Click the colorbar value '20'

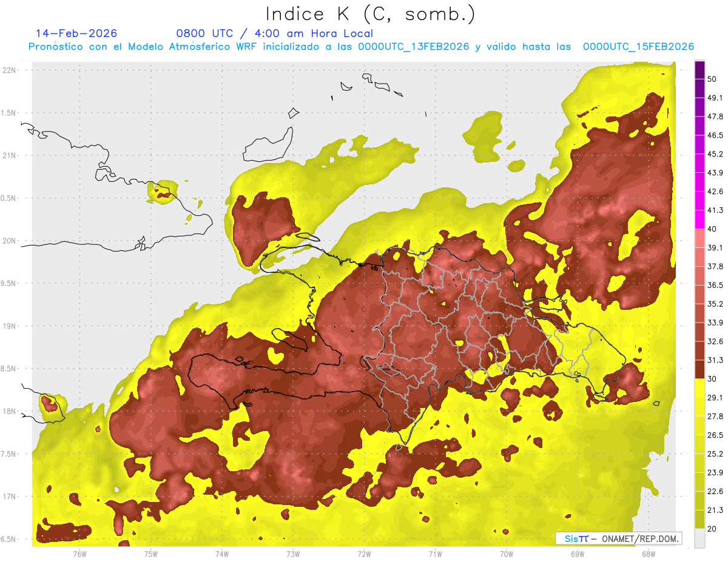pos(712,529)
